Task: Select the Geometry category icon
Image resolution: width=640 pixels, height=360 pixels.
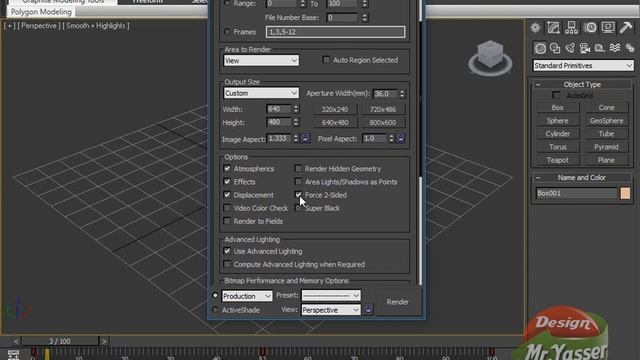Action: tap(540, 48)
